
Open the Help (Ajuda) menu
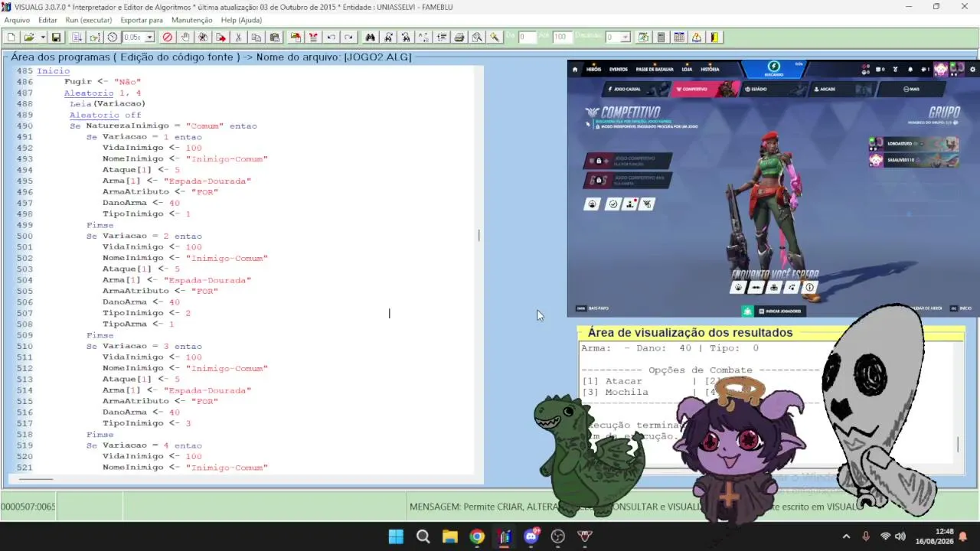click(241, 20)
